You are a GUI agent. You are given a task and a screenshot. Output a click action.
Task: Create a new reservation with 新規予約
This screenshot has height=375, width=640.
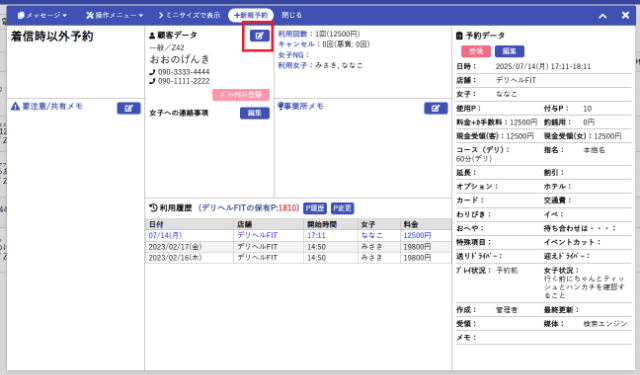tap(251, 16)
